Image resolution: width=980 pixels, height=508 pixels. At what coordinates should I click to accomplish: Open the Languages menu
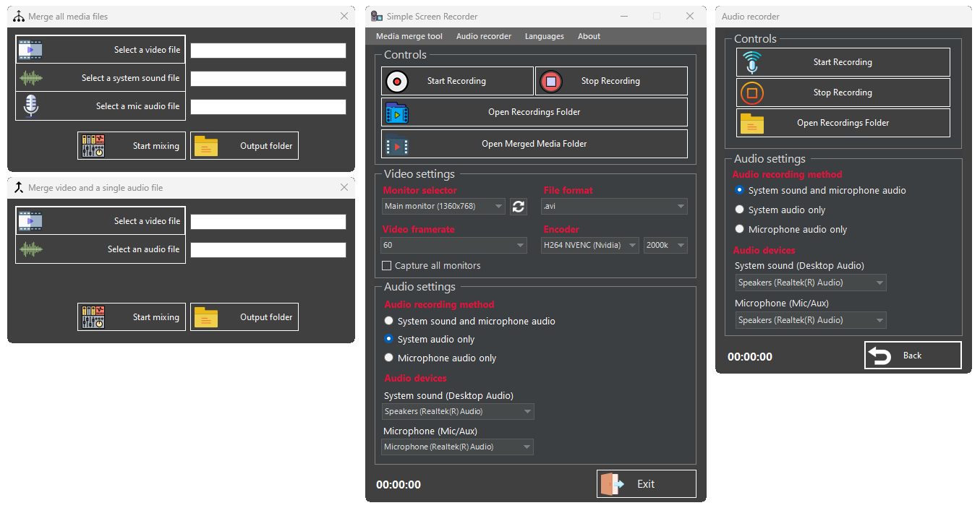544,36
